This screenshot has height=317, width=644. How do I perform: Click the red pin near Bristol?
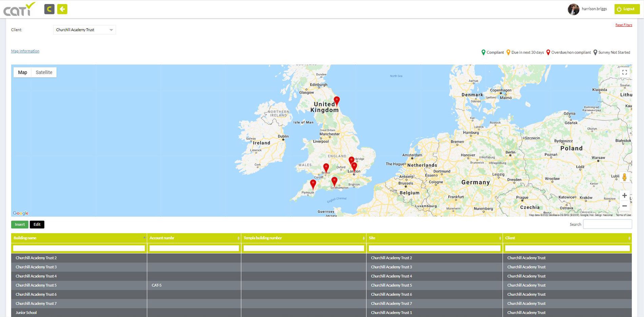[x=326, y=168]
